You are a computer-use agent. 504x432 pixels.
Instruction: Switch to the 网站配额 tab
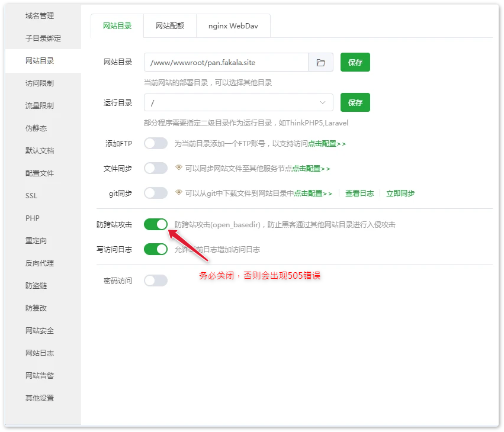click(169, 26)
